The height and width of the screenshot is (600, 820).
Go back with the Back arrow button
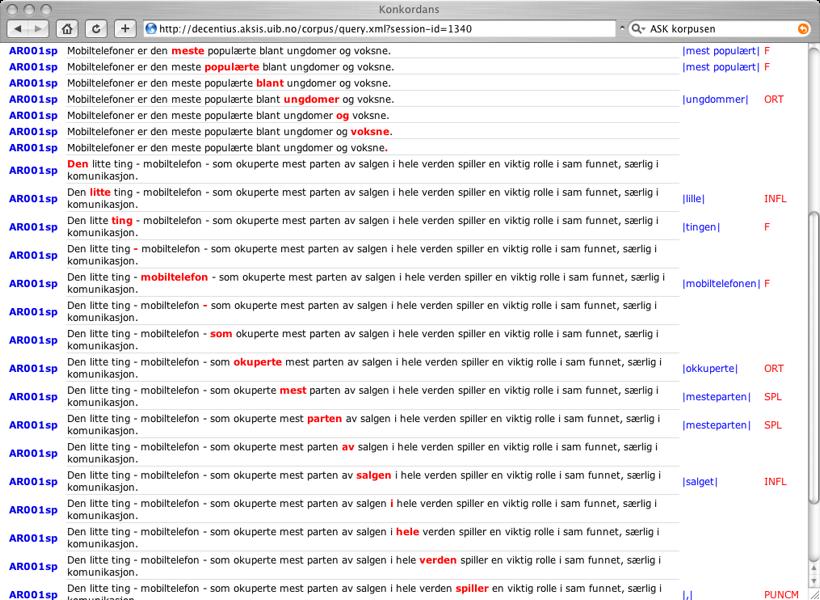[18, 29]
